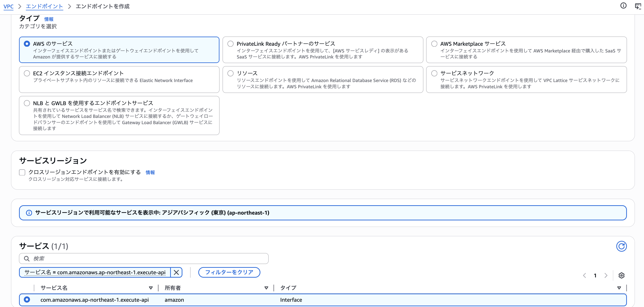The width and height of the screenshot is (644, 307).
Task: Open the services table settings gear
Action: 622,275
